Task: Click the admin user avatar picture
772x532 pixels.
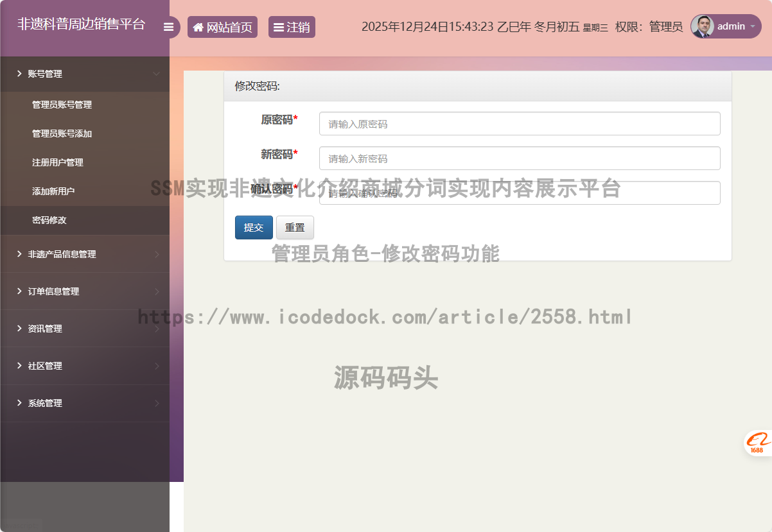Action: (702, 26)
